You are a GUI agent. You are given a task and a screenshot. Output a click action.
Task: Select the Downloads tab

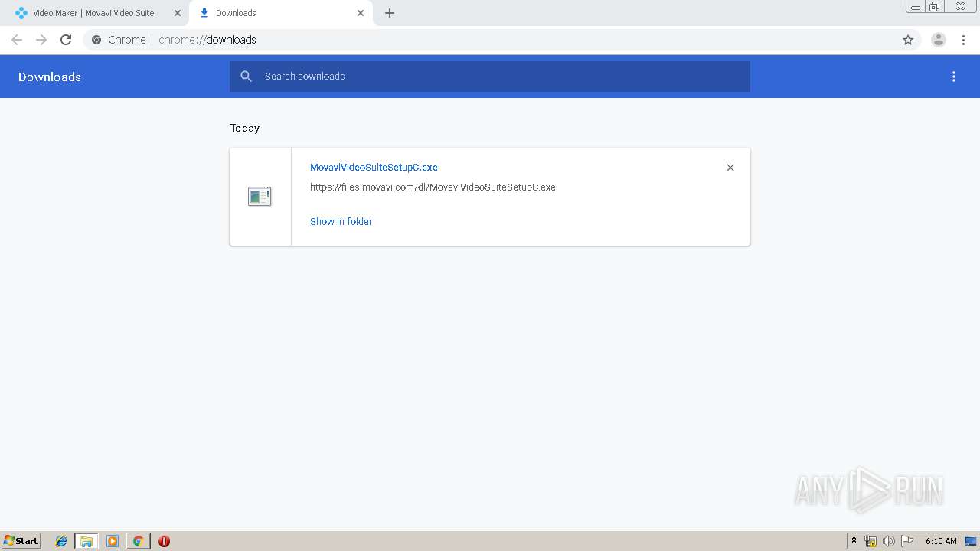click(280, 13)
